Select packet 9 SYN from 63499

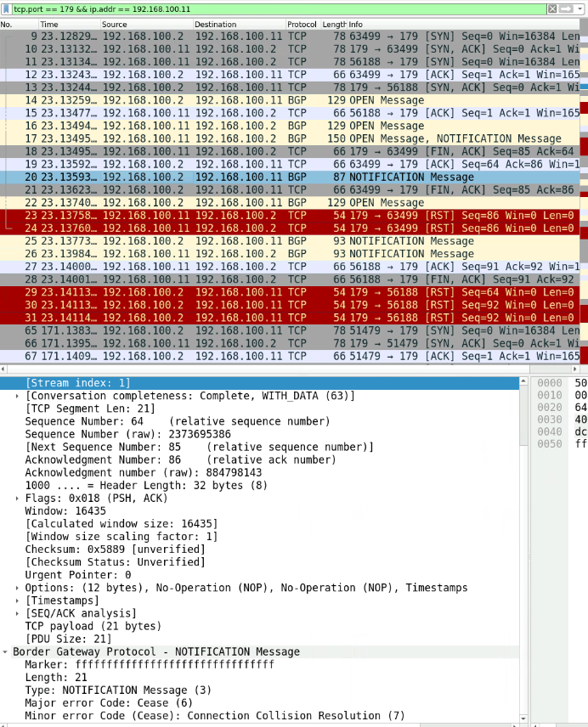tap(290, 37)
